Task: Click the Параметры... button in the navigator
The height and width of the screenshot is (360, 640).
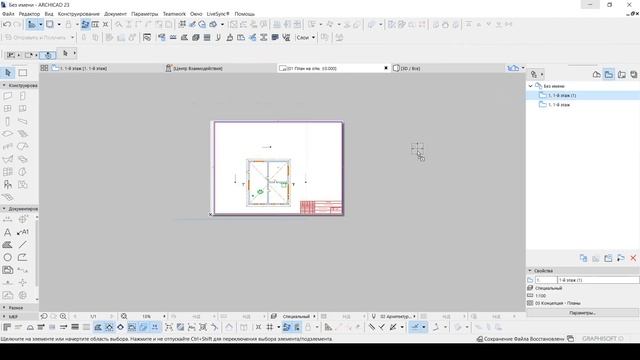Action: (582, 313)
